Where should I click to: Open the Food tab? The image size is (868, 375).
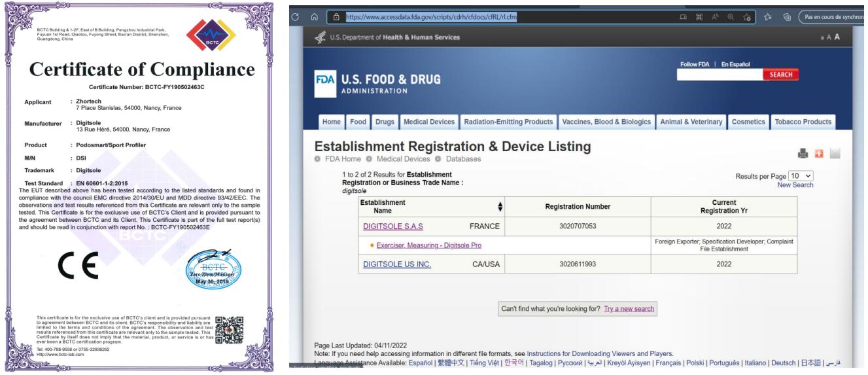click(358, 122)
